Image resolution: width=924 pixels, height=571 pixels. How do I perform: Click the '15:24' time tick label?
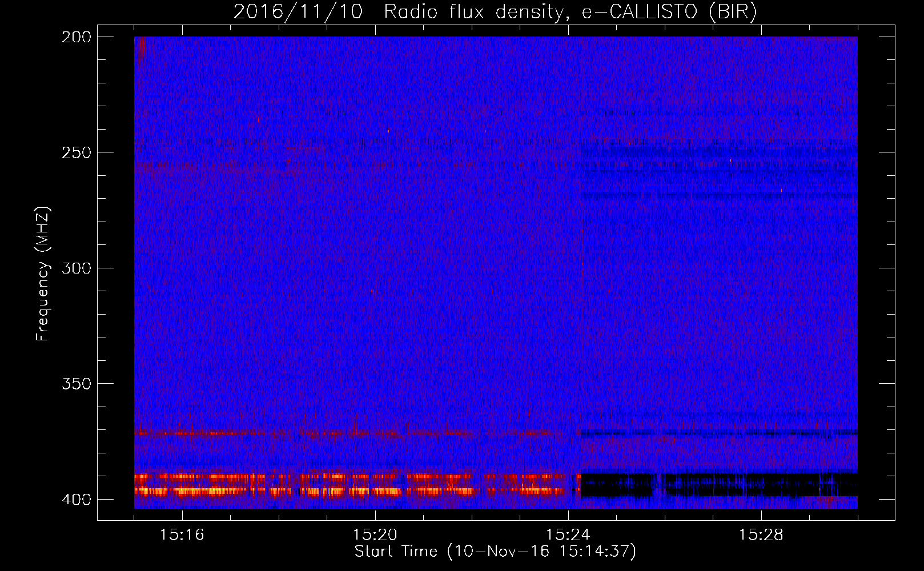[568, 535]
